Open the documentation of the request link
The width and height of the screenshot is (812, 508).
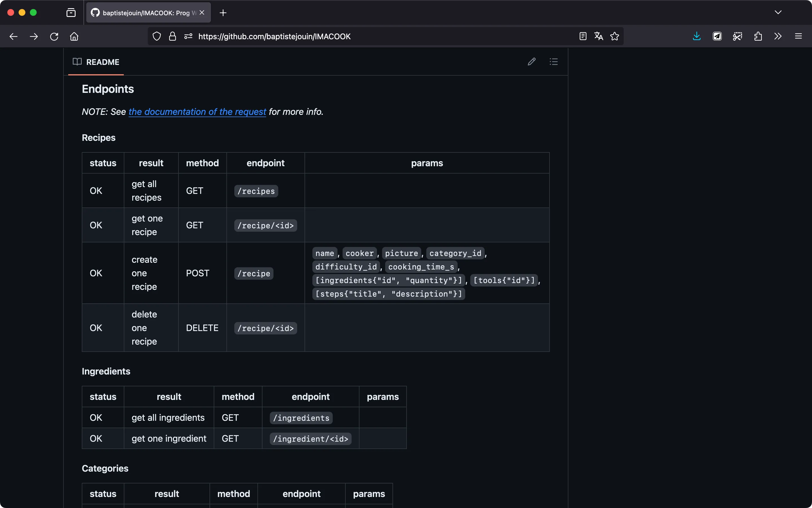click(x=197, y=111)
